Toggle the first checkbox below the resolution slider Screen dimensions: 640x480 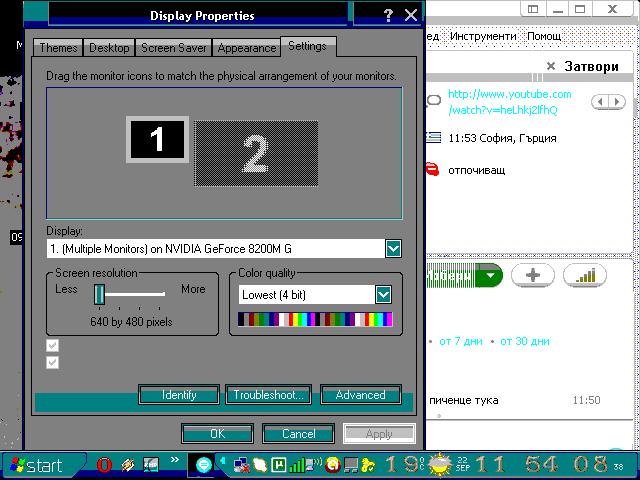(x=53, y=345)
